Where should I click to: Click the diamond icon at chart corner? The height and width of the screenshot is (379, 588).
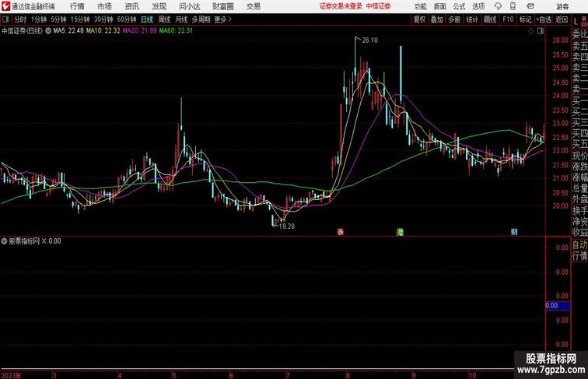[x=531, y=31]
